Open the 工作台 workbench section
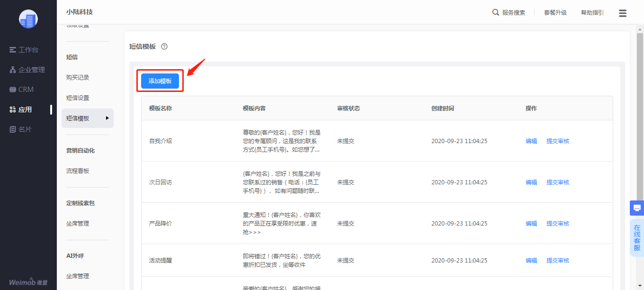 click(24, 50)
